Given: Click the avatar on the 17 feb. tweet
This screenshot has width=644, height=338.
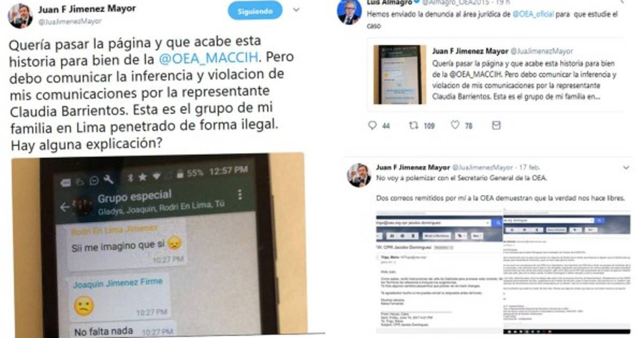Looking at the screenshot, I should pyautogui.click(x=359, y=175).
